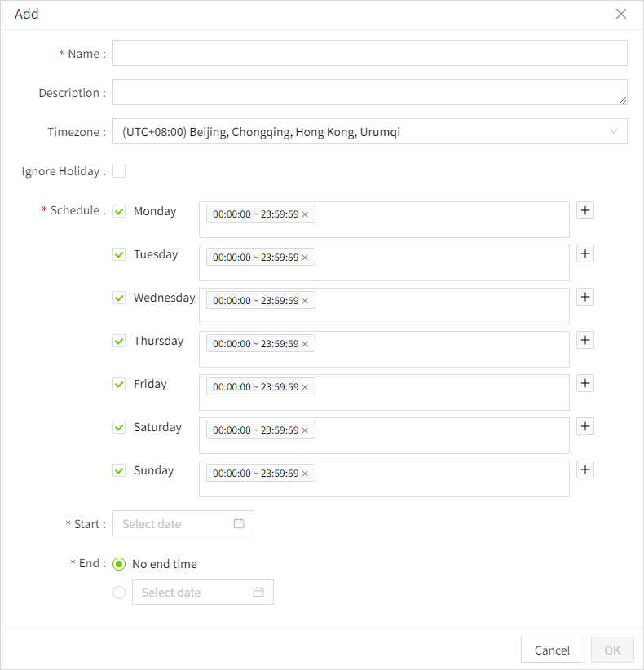Remove Saturday's time range with the x
Viewport: 644px width, 670px height.
click(305, 430)
